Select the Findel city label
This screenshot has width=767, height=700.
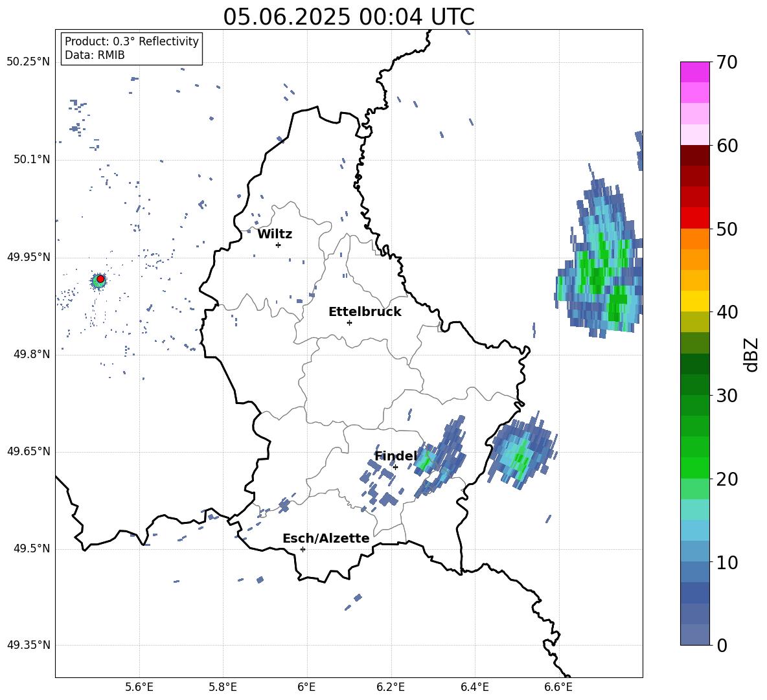(x=396, y=456)
